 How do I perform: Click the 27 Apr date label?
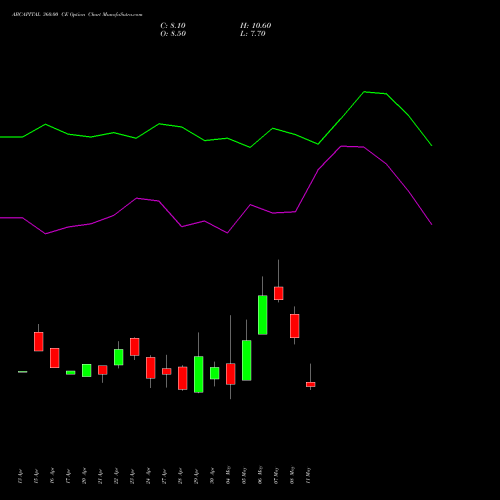pyautogui.click(x=164, y=476)
